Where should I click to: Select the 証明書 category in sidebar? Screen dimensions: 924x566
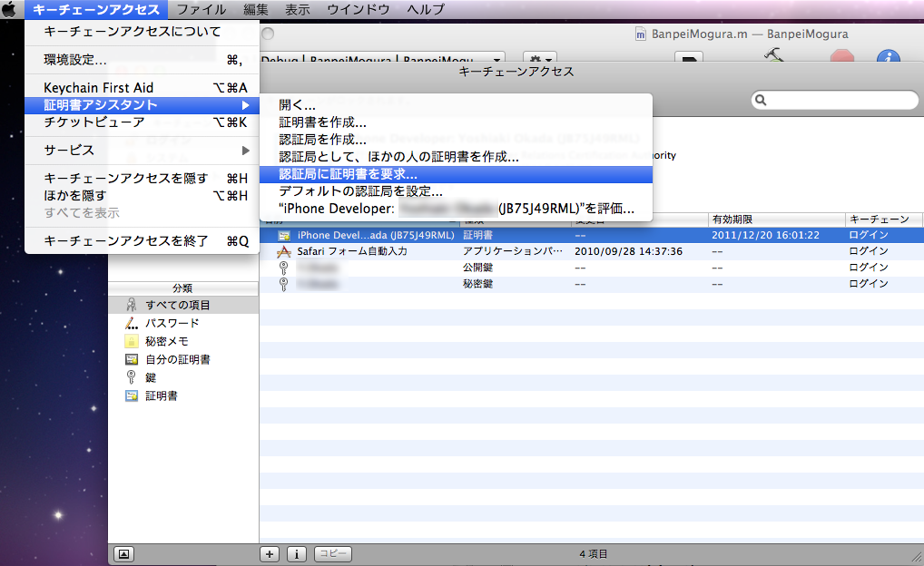click(161, 395)
